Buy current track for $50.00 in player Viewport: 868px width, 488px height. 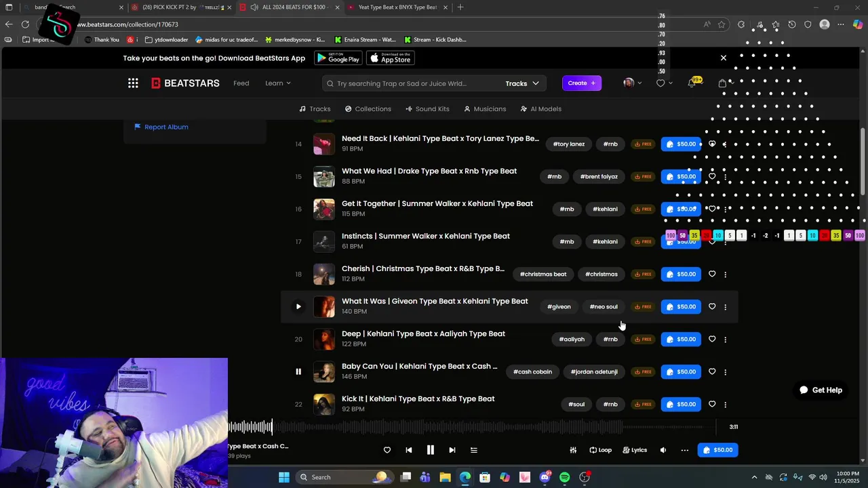tap(717, 450)
